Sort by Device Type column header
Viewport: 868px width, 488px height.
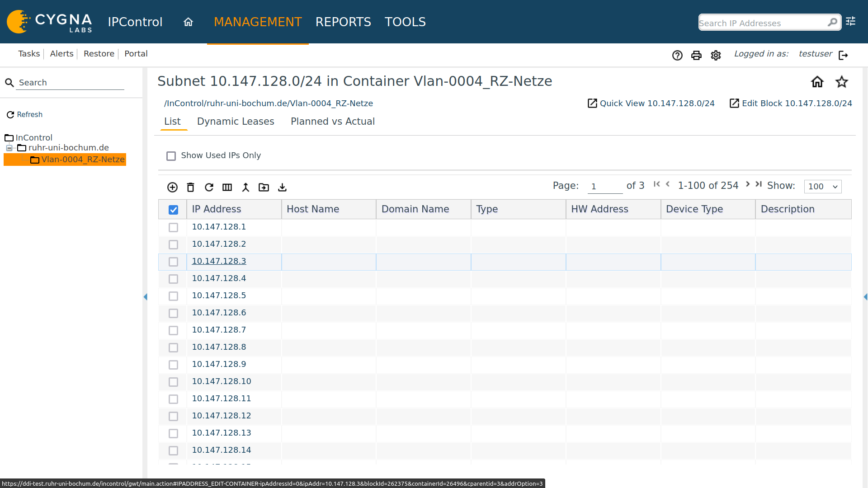708,209
